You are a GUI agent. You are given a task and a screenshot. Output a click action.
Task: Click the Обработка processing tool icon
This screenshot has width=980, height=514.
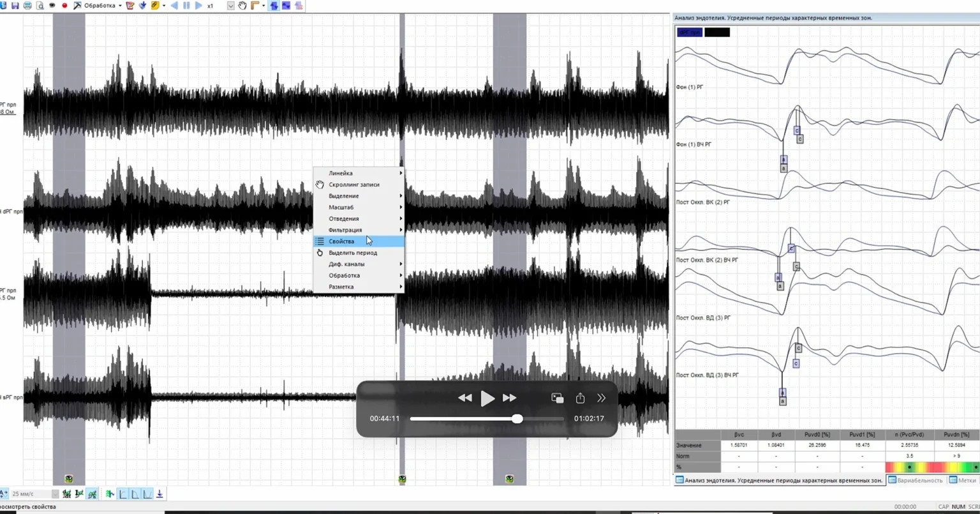coord(77,6)
